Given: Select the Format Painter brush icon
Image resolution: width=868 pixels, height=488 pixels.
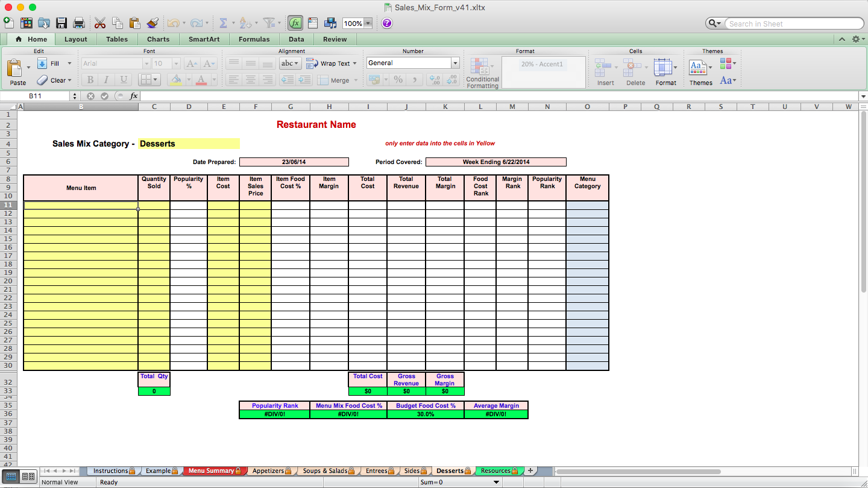Looking at the screenshot, I should click(x=153, y=22).
